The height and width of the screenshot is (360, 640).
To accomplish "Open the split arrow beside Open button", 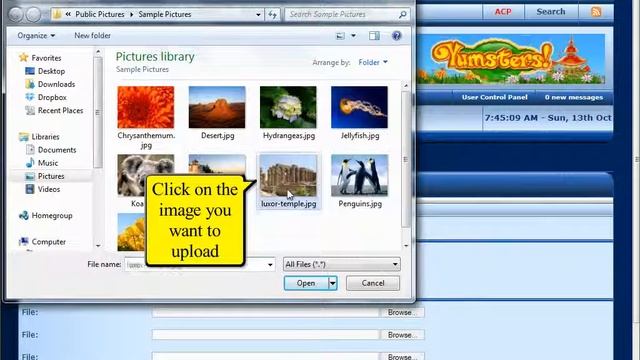I will [x=333, y=283].
